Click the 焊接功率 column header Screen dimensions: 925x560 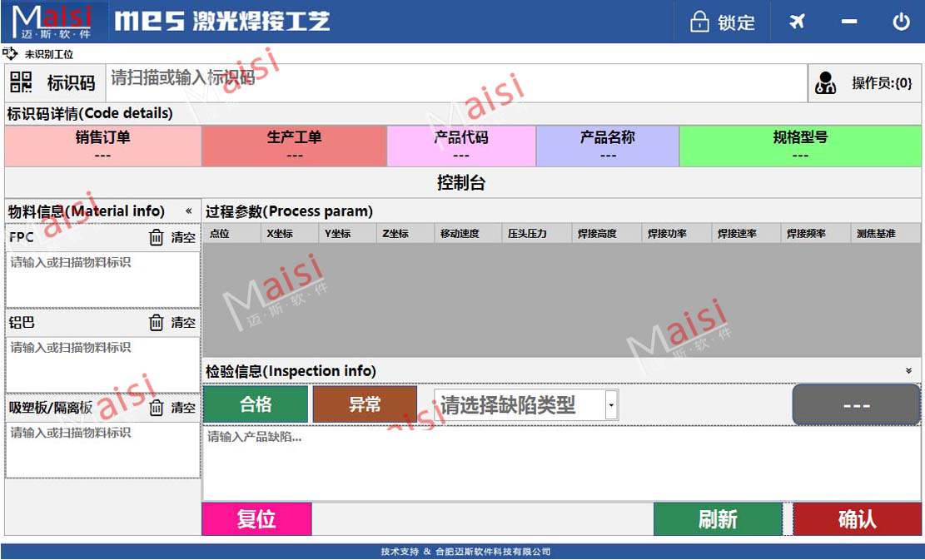click(x=667, y=234)
